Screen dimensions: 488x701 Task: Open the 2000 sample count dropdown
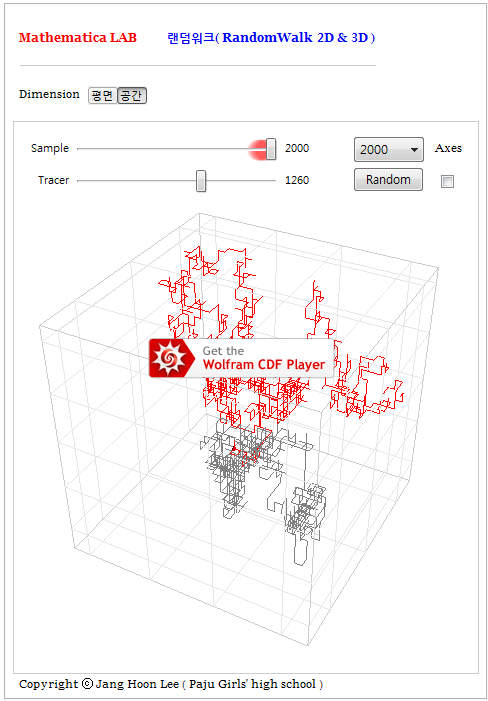click(388, 149)
